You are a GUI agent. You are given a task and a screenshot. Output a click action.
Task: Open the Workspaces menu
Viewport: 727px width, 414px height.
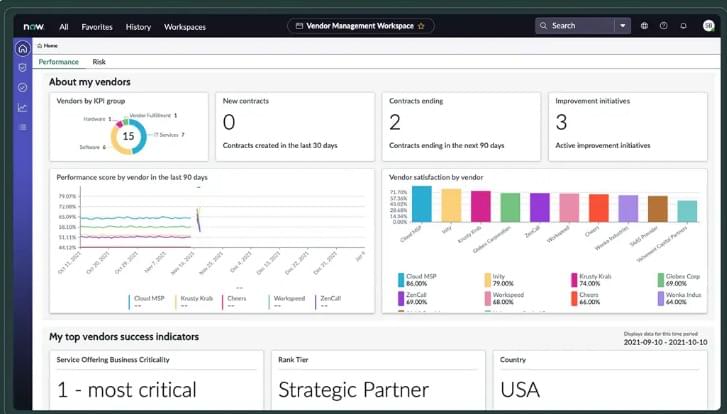point(185,27)
